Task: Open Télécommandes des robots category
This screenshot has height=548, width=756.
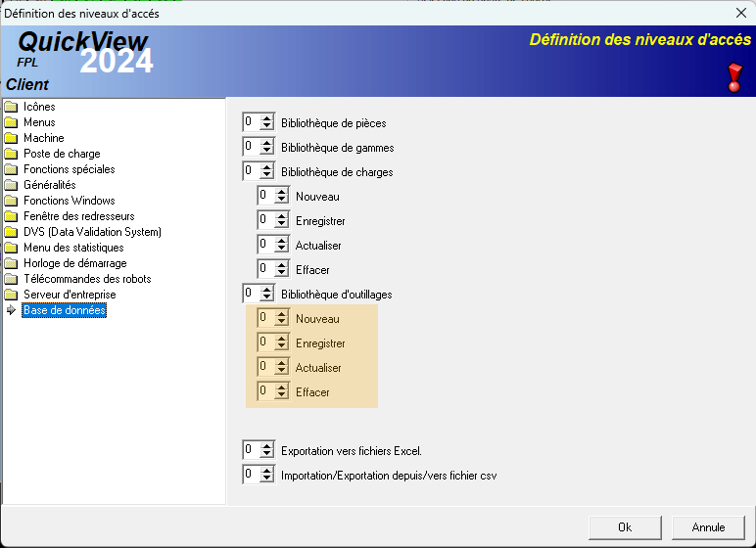Action: click(x=87, y=279)
